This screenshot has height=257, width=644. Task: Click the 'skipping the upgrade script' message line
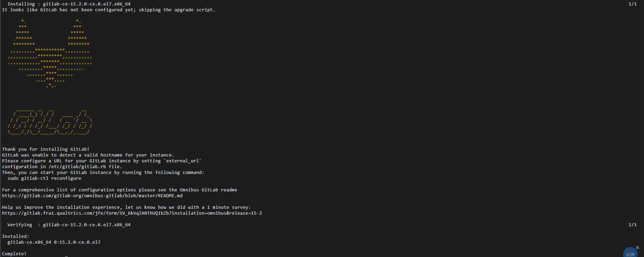point(109,10)
